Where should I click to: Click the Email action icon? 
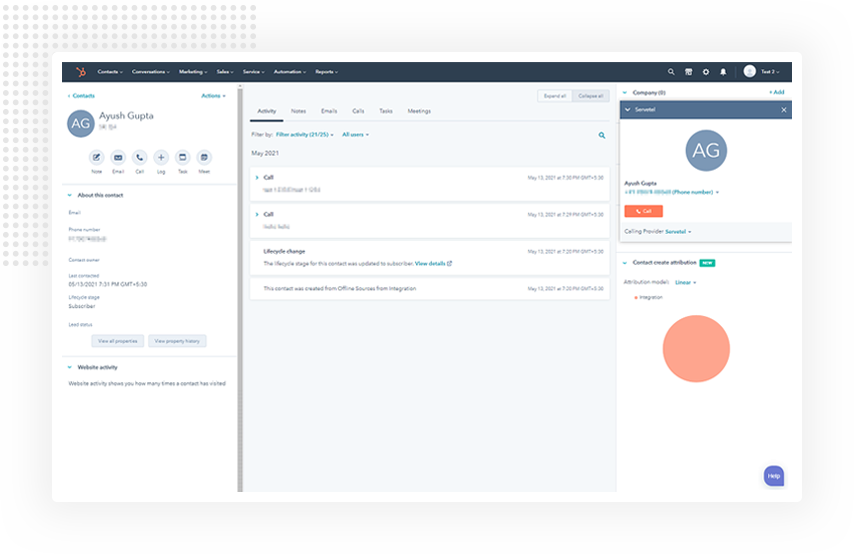(x=118, y=157)
